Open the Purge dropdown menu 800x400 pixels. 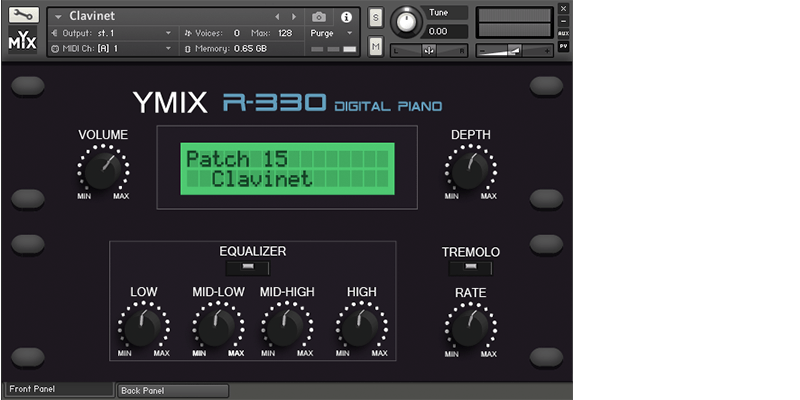(x=332, y=33)
